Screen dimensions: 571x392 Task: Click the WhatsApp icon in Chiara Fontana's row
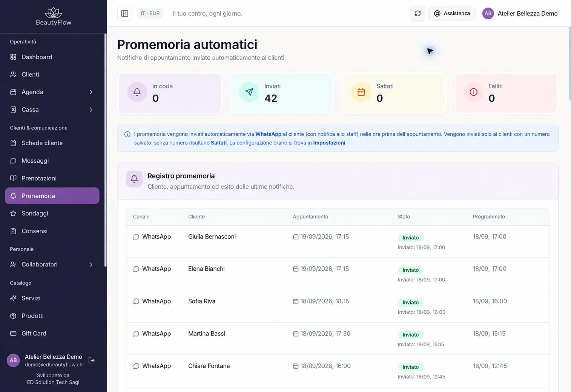(x=136, y=366)
